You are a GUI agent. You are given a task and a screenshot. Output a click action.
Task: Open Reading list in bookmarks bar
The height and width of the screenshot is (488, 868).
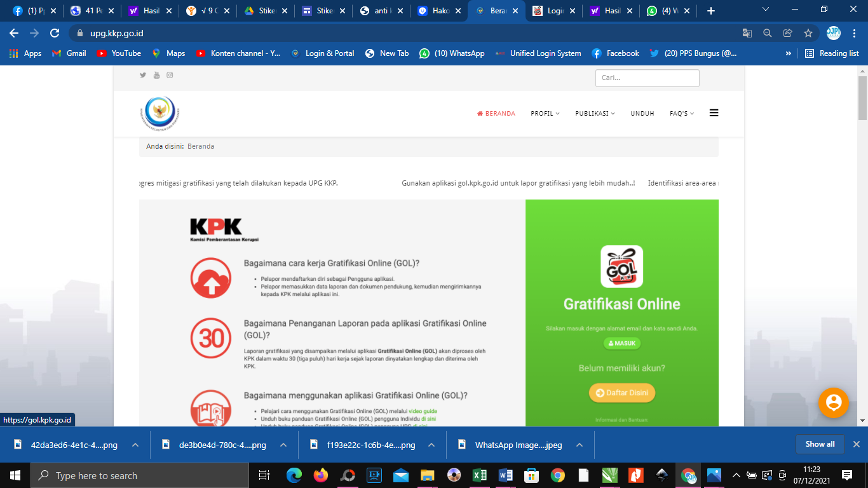832,53
